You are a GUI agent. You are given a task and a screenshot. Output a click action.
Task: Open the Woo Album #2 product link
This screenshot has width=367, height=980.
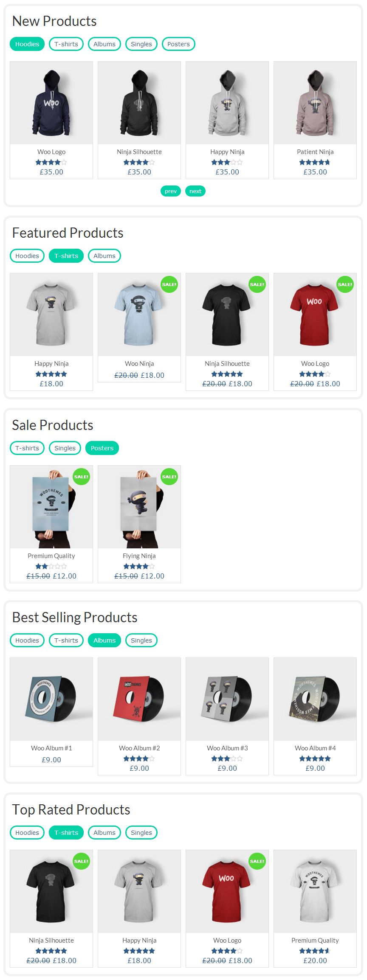139,748
